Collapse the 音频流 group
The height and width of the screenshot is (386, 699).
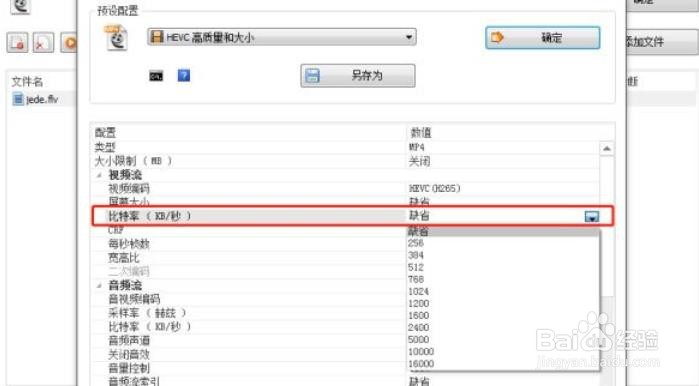point(99,285)
